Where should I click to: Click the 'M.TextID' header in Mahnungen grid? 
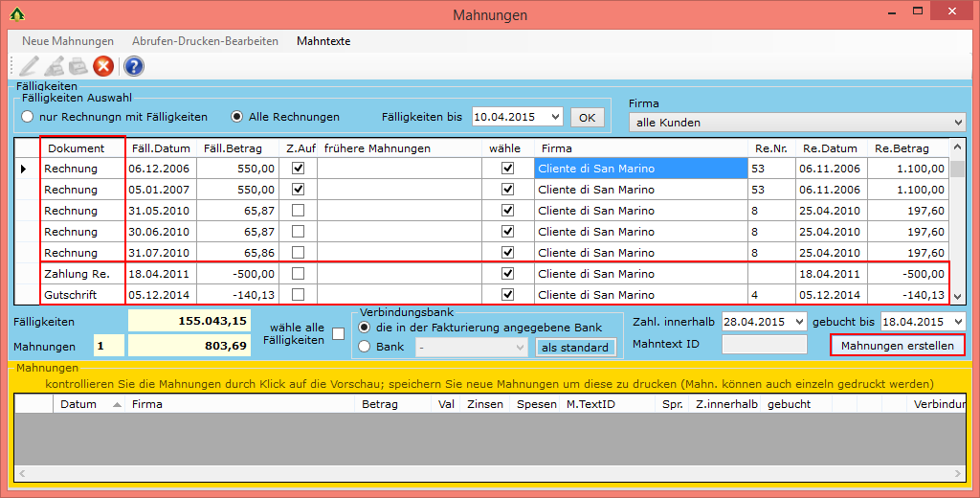coord(606,404)
